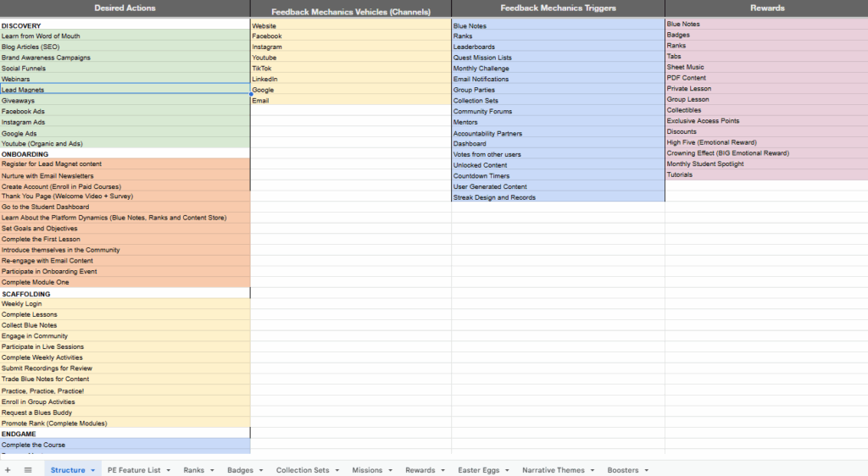Select the Rewards column header cell
The image size is (868, 476).
[766, 8]
